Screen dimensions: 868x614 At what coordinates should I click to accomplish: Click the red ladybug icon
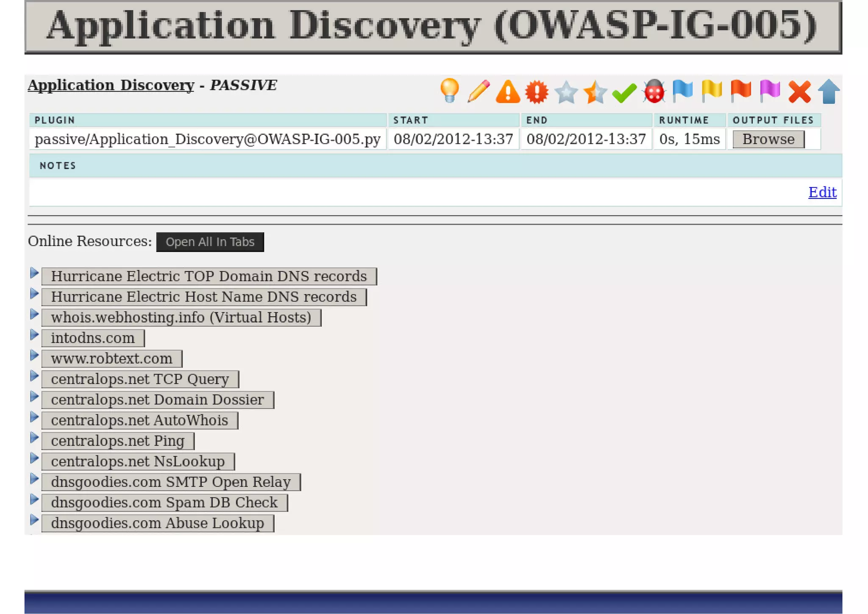654,92
